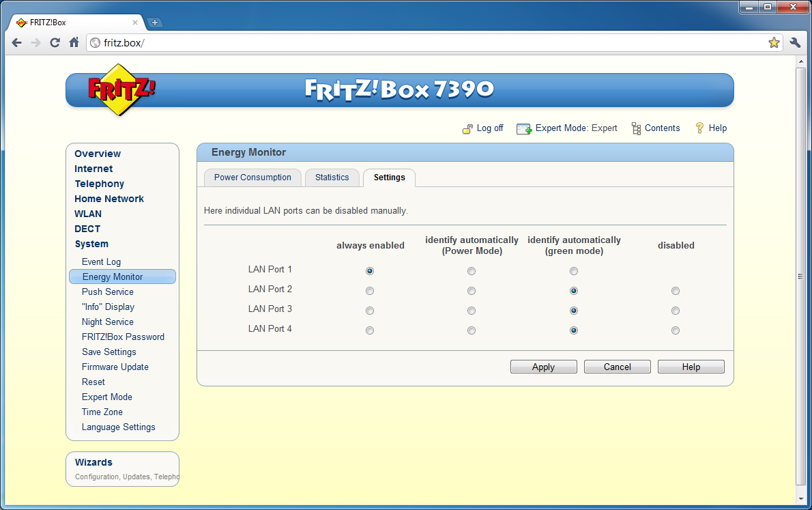
Task: Open Internet menu in sidebar
Action: point(93,169)
